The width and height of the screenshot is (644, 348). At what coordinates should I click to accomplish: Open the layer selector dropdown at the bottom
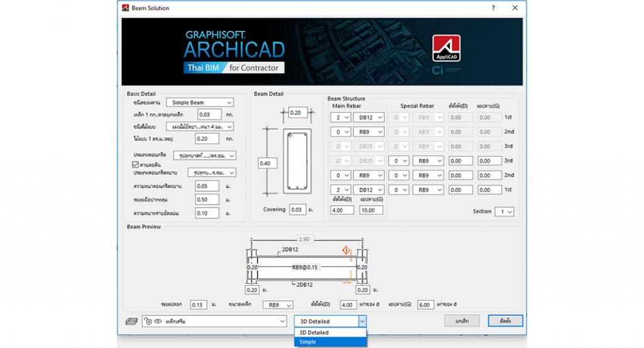[214, 322]
